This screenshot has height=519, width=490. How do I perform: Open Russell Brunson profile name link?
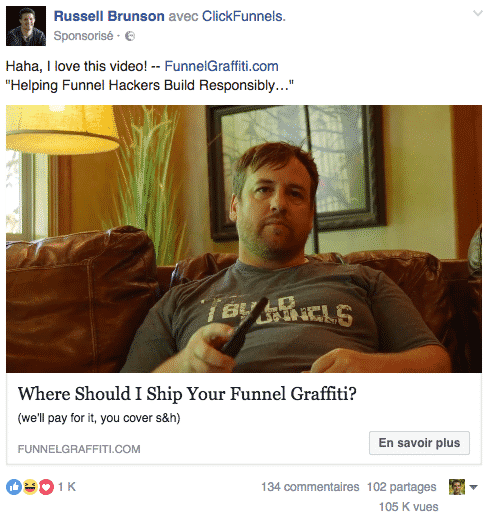coord(109,16)
